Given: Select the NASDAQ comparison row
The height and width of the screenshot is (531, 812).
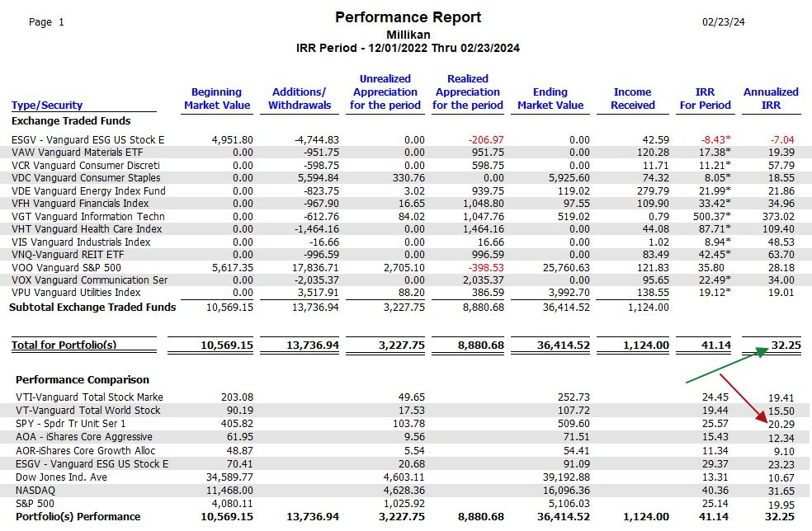Looking at the screenshot, I should coord(406,490).
